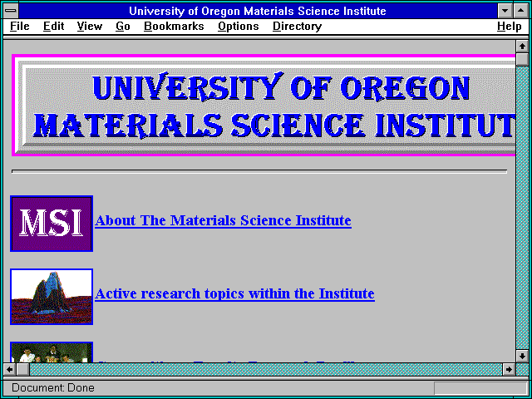The height and width of the screenshot is (399, 532).
Task: Click the horizontal scrollbar right arrow
Action: (x=509, y=369)
